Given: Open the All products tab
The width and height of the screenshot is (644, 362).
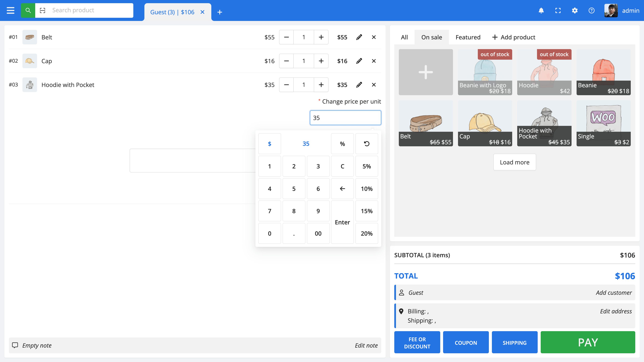Looking at the screenshot, I should 404,37.
